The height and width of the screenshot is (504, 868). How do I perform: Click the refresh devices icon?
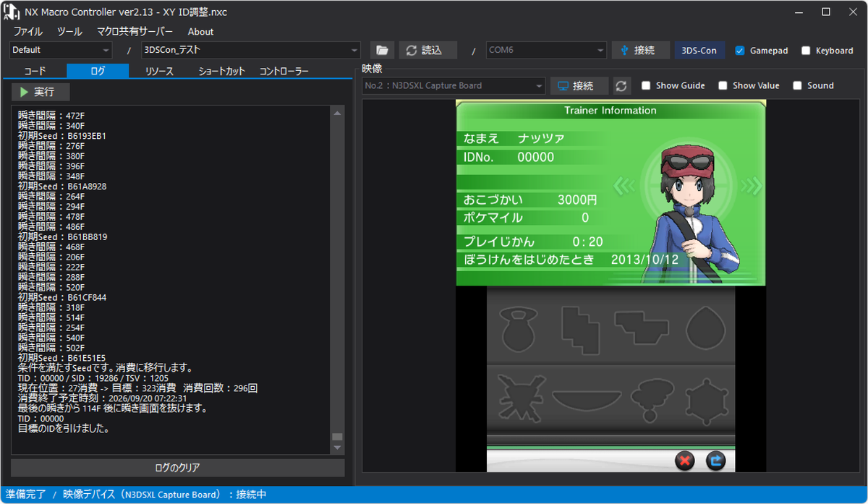[621, 85]
